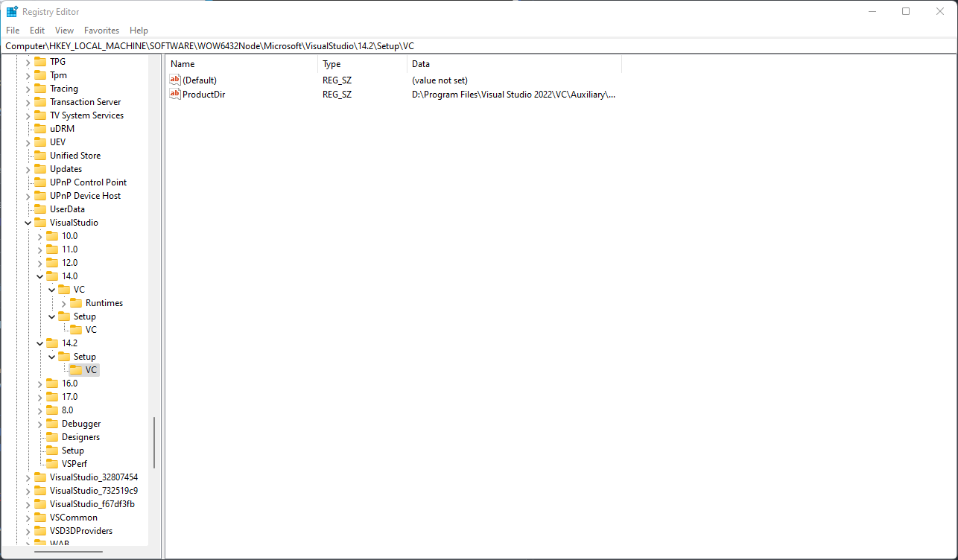
Task: Select the ProductDir registry value
Action: coord(206,94)
